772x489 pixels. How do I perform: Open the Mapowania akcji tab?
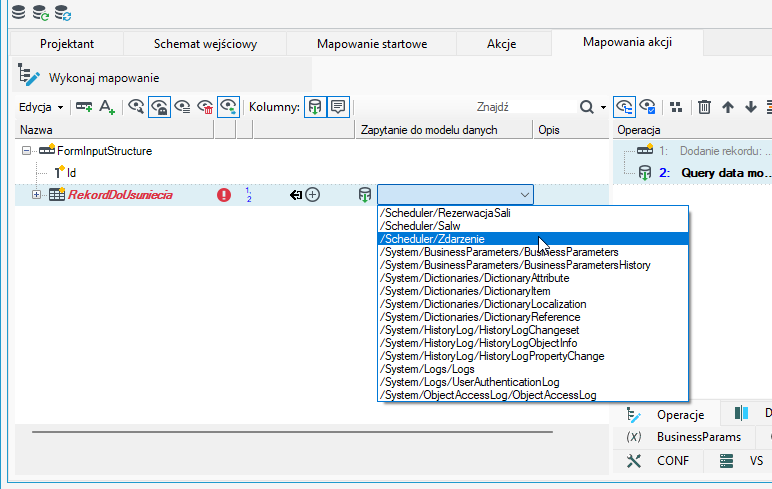[627, 42]
